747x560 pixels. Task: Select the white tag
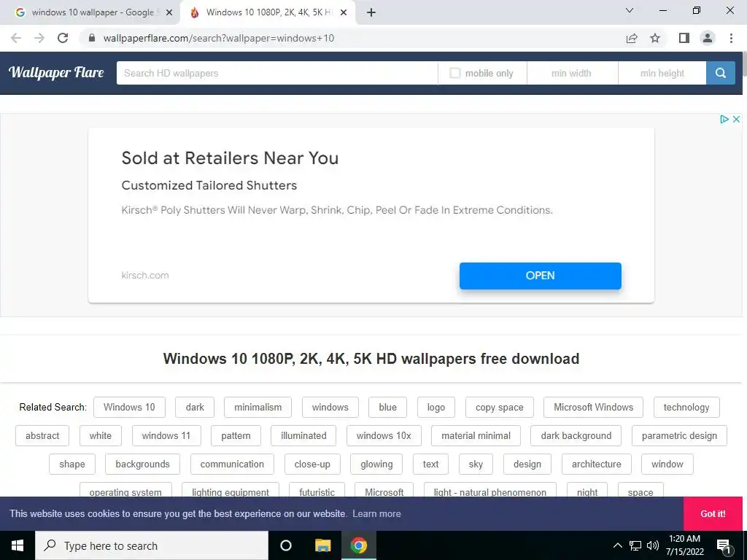click(101, 436)
